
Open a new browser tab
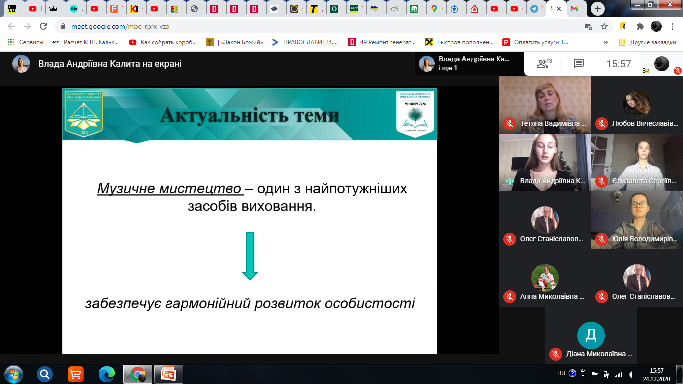(x=598, y=9)
